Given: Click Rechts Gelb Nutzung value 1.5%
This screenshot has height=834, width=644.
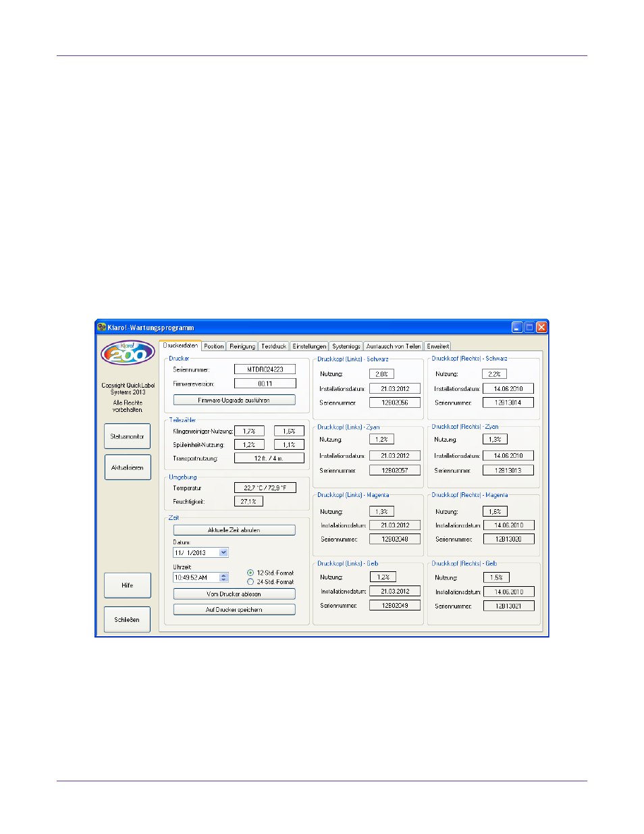Looking at the screenshot, I should click(x=496, y=577).
